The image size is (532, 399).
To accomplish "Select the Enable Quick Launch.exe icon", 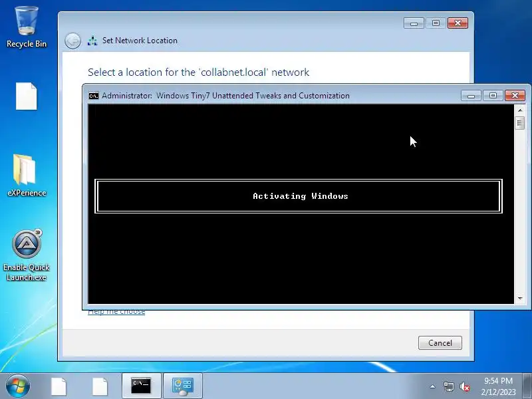I will (27, 255).
